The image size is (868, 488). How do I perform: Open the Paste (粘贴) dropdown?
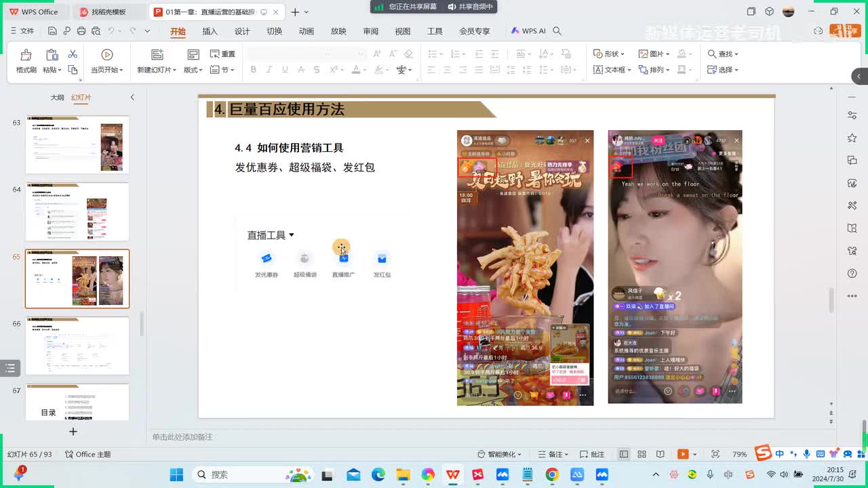[x=52, y=70]
